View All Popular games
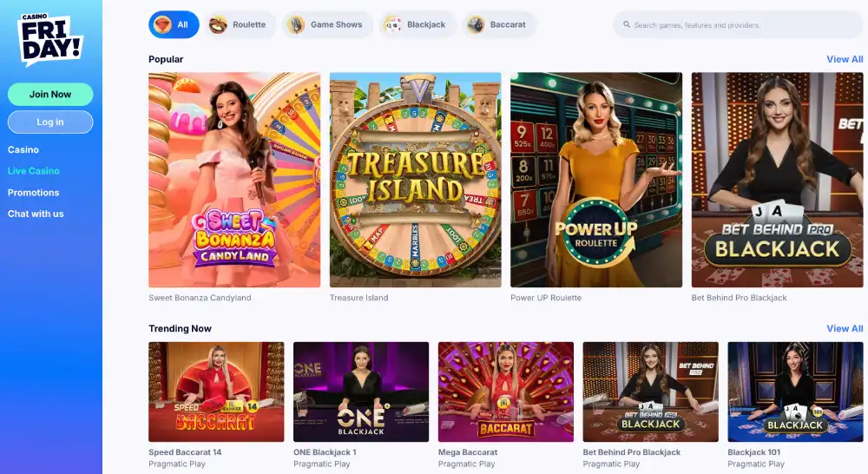Screen dimensions: 868x474 [845, 59]
